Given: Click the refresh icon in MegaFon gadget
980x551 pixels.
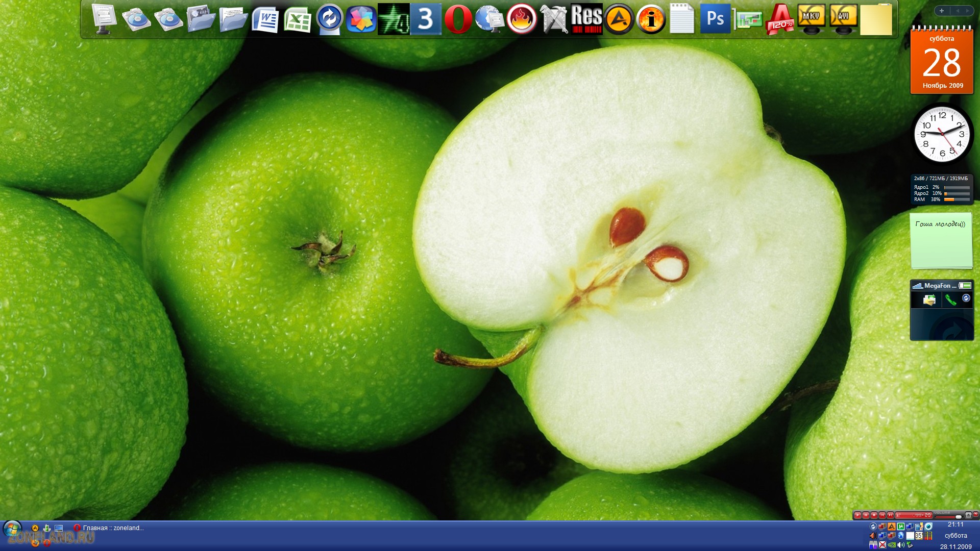Looking at the screenshot, I should coord(966,298).
